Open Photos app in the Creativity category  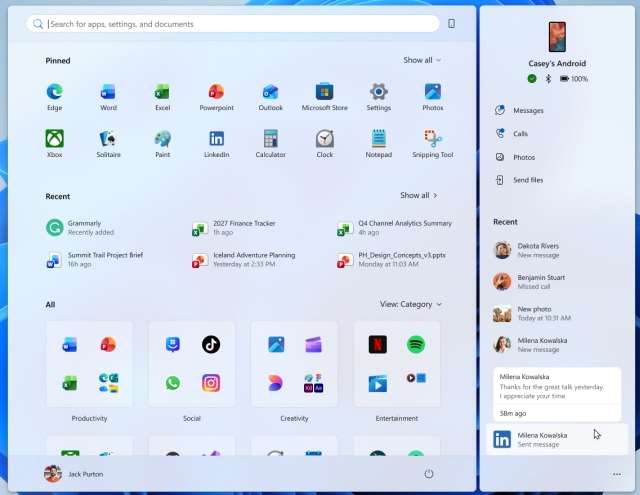276,344
